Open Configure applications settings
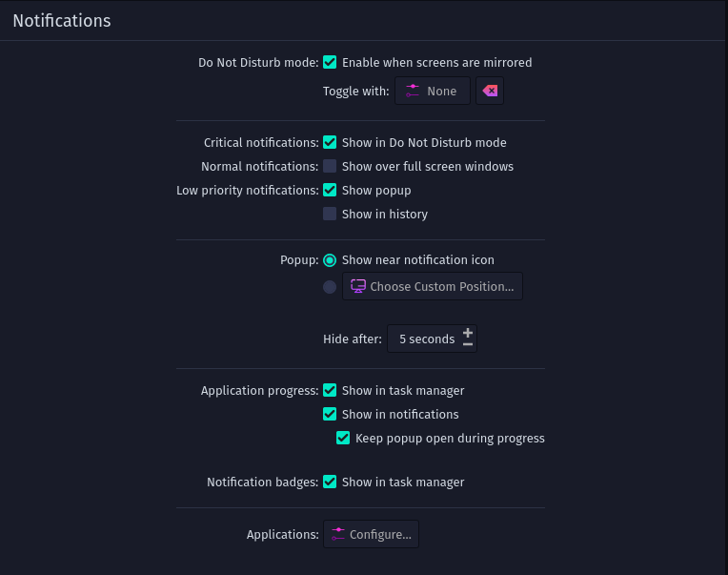The height and width of the screenshot is (575, 728). [371, 534]
